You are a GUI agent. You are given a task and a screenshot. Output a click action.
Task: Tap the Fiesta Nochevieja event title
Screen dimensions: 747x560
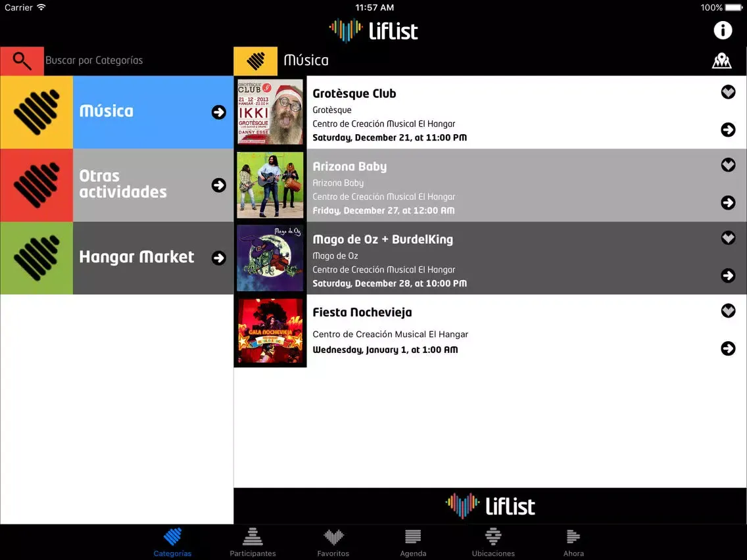pyautogui.click(x=362, y=312)
